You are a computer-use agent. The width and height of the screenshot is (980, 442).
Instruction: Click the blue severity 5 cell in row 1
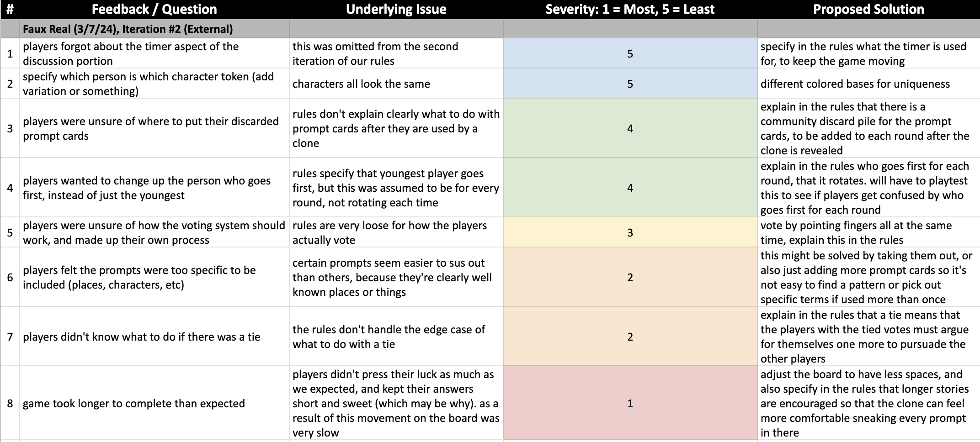pyautogui.click(x=630, y=53)
